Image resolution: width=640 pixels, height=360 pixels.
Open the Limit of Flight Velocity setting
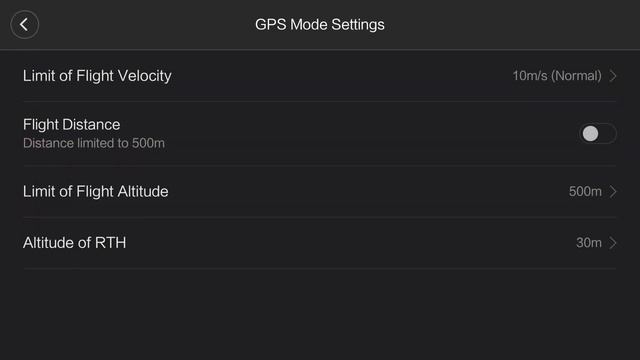point(320,76)
